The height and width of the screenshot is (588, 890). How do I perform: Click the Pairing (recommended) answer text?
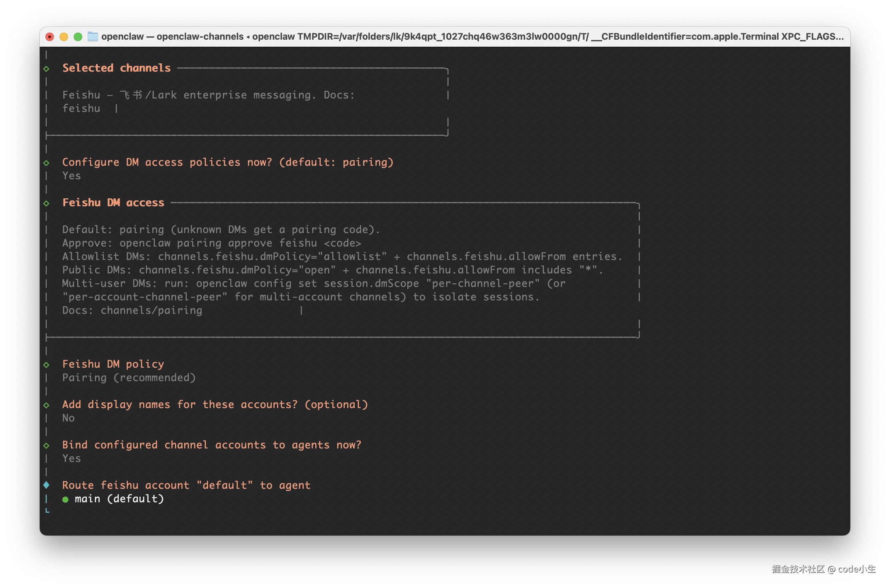point(129,378)
